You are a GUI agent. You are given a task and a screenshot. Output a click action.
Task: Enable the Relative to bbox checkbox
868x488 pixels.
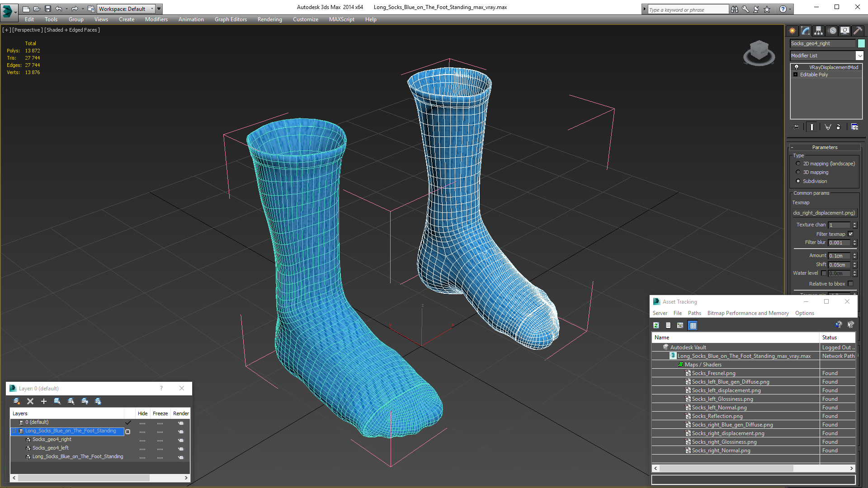(850, 284)
